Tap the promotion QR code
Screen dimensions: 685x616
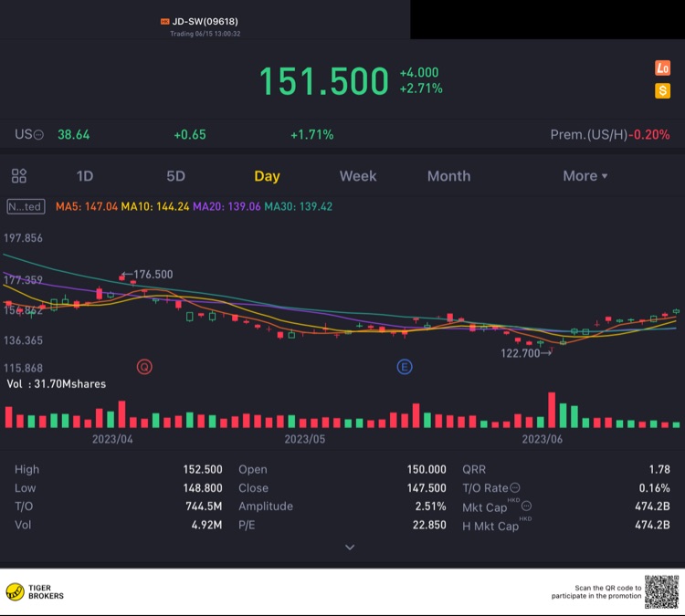661,592
